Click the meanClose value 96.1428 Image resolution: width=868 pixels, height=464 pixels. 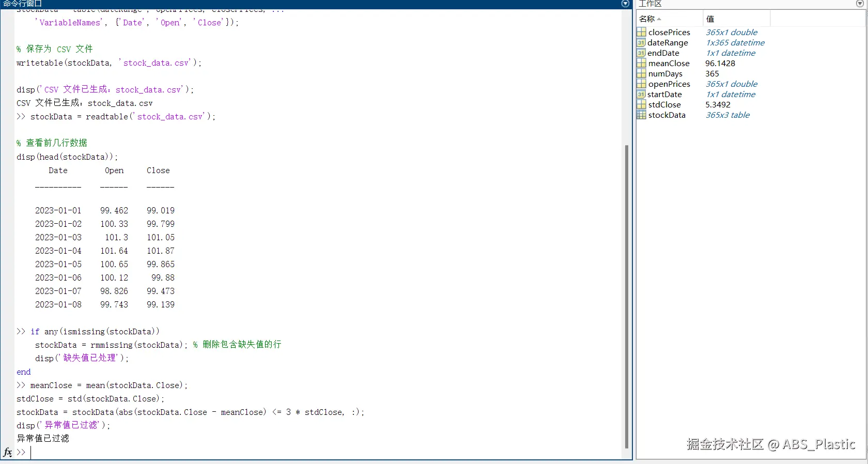720,63
